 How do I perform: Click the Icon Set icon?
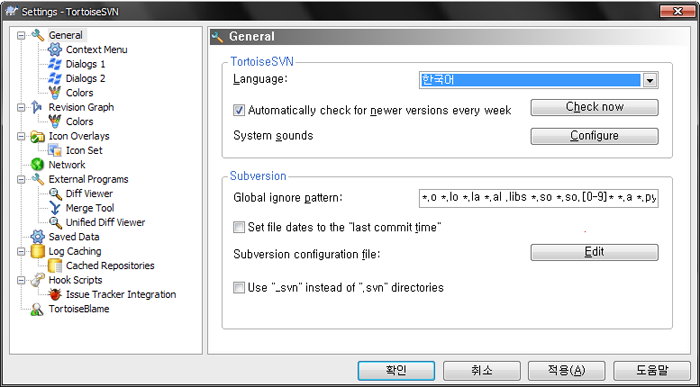(x=55, y=150)
